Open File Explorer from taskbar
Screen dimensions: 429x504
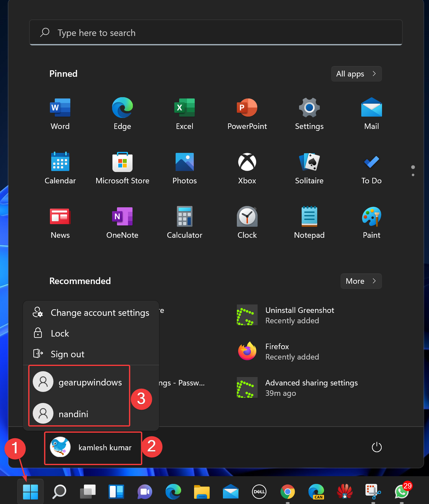202,492
